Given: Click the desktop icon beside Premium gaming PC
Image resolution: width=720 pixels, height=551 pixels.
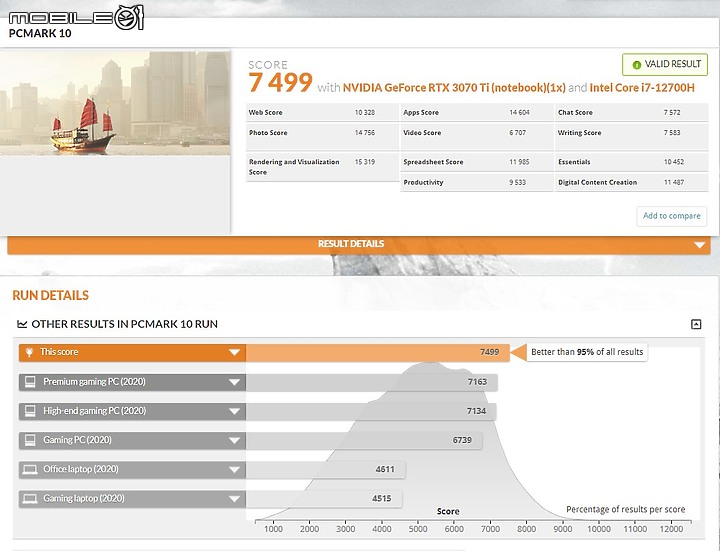Looking at the screenshot, I should tap(30, 382).
